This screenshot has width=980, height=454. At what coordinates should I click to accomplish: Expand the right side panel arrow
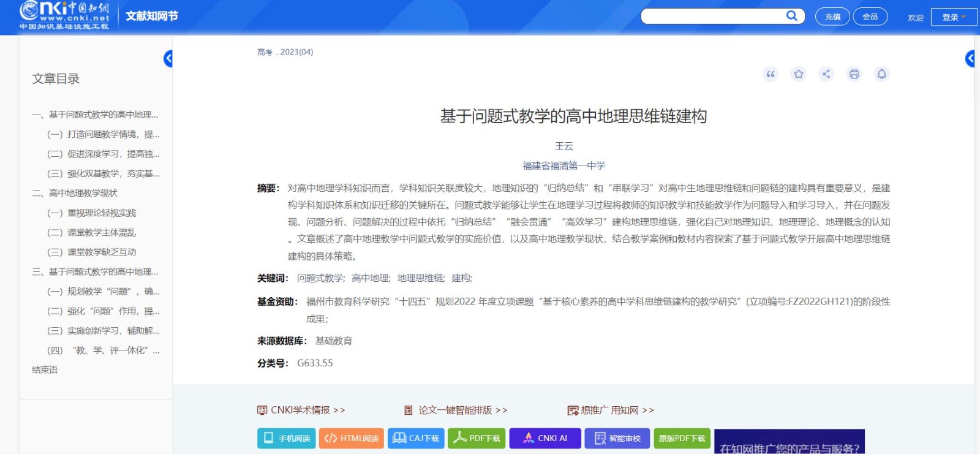pos(970,58)
